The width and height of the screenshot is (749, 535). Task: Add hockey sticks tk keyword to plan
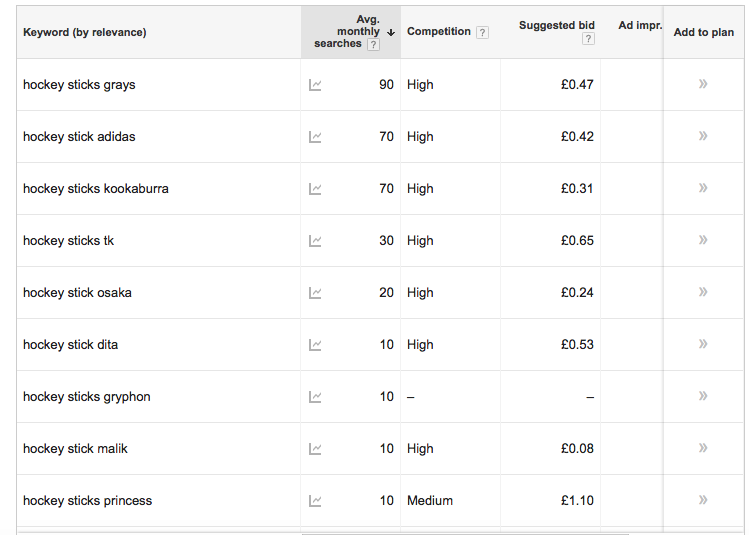pyautogui.click(x=703, y=240)
